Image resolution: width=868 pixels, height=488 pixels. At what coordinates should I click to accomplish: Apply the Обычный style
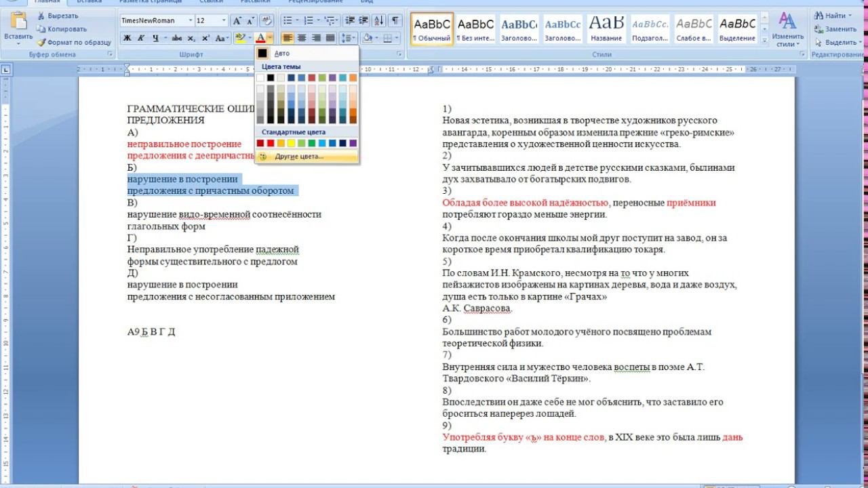pos(432,29)
